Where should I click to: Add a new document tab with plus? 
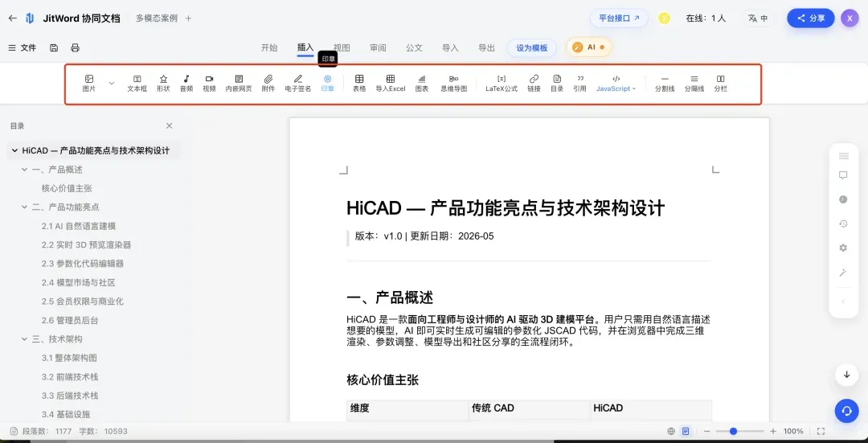point(188,18)
